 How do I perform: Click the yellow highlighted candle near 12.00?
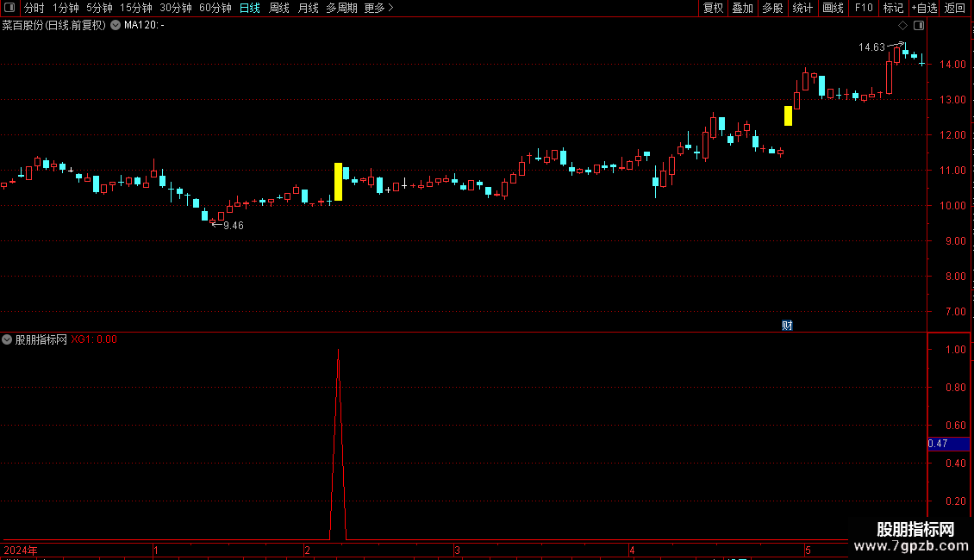click(x=789, y=116)
